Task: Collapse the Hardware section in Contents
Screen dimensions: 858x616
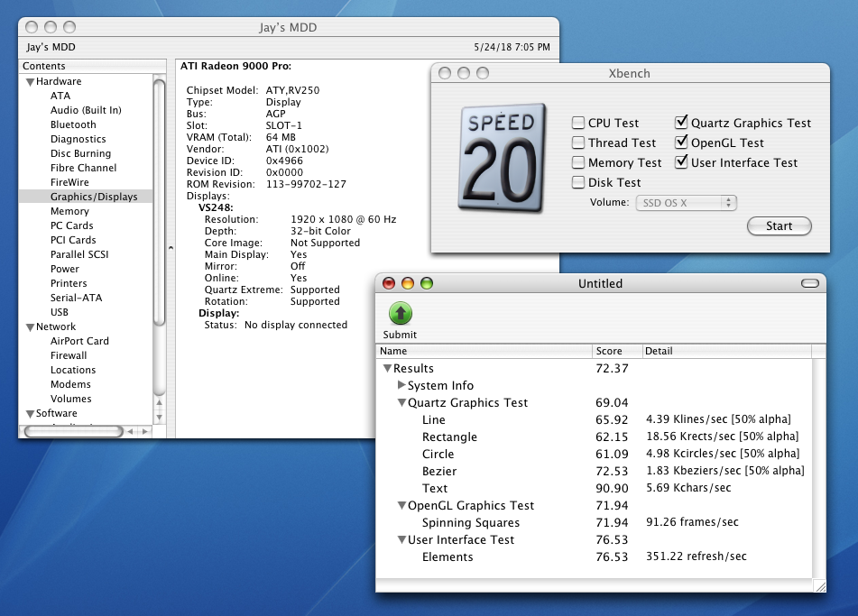Action: 30,82
